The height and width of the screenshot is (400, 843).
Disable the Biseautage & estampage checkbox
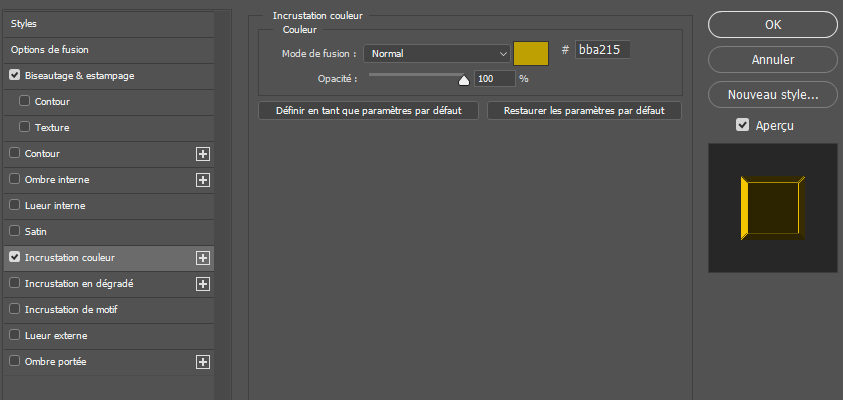click(x=14, y=75)
